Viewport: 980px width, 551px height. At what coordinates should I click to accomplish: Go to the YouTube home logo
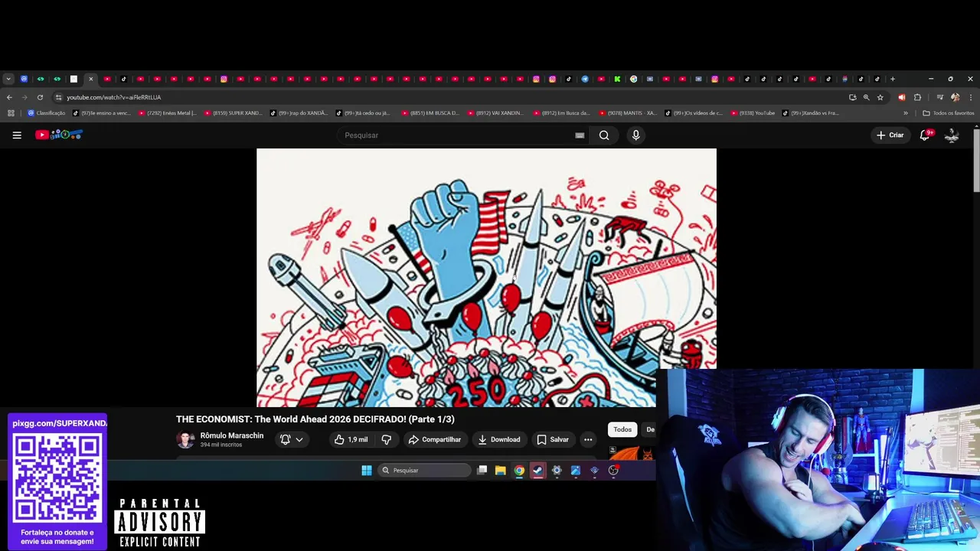[59, 135]
